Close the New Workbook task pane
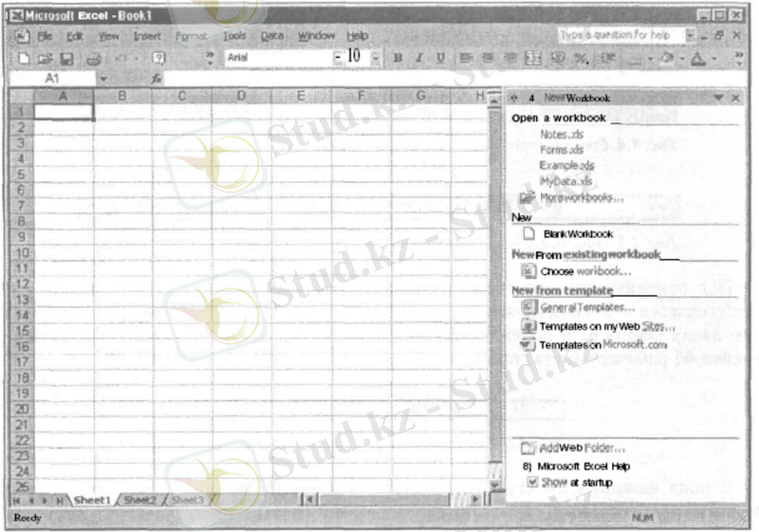The width and height of the screenshot is (759, 532). tap(736, 98)
